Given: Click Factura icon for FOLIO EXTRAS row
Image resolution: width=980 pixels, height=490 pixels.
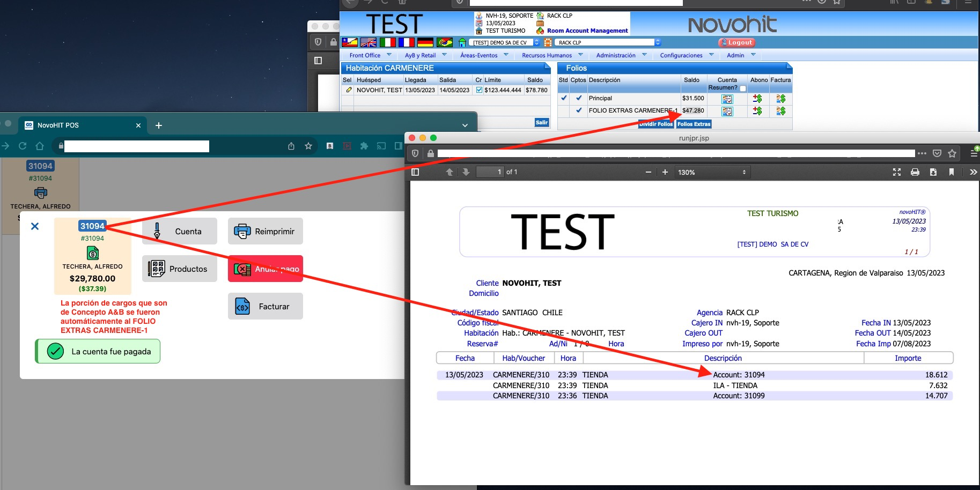Looking at the screenshot, I should click(780, 111).
